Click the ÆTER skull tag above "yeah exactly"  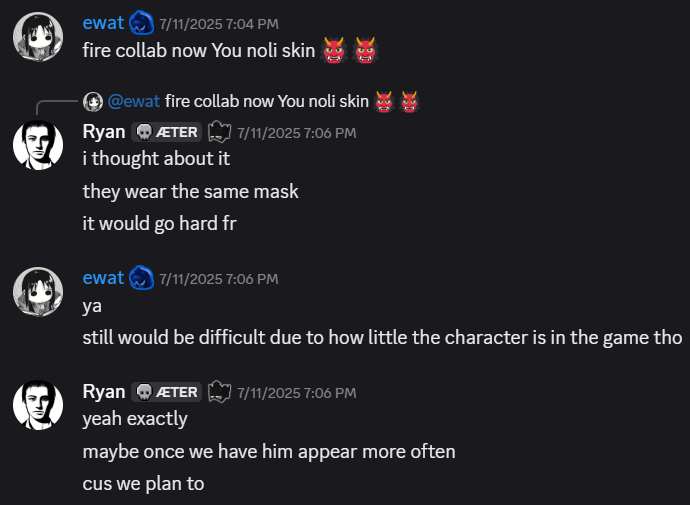167,392
